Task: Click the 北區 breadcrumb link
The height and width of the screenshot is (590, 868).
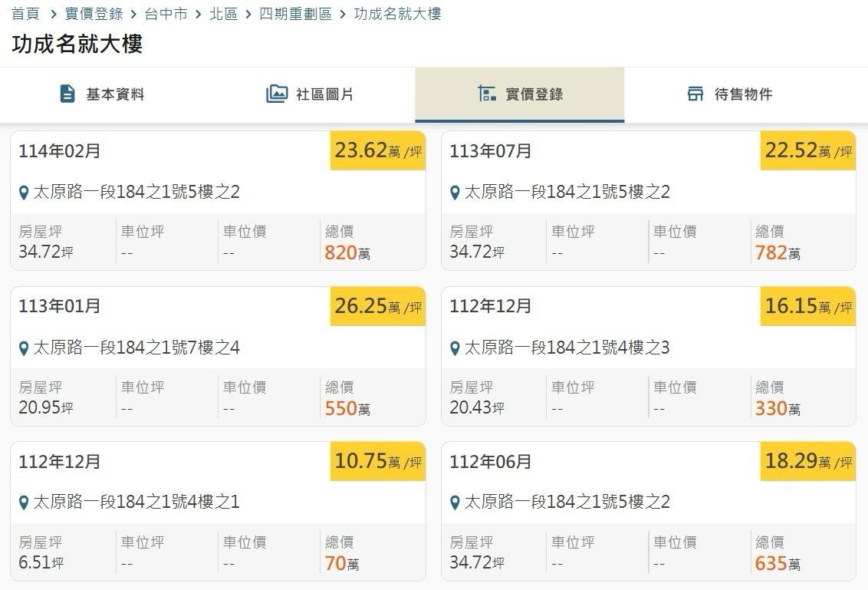Action: pos(224,14)
